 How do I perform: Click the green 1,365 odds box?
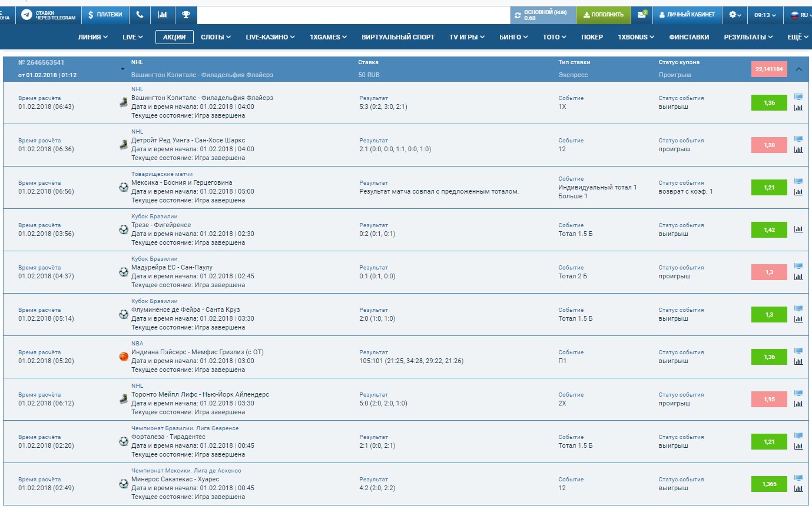point(769,484)
